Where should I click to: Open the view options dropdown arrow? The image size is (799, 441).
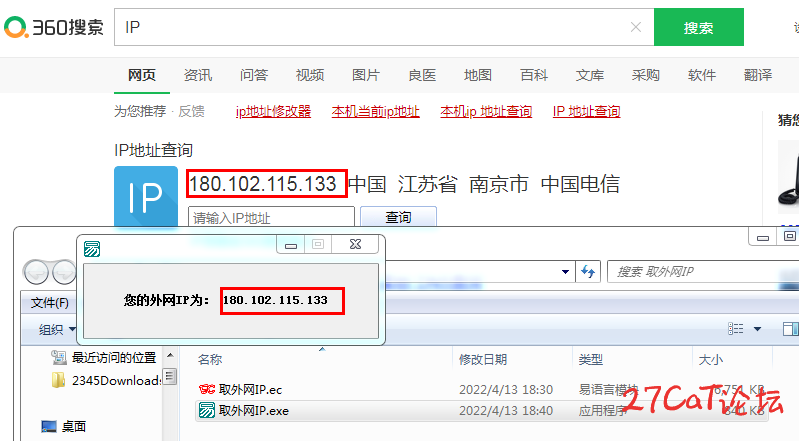click(x=757, y=329)
